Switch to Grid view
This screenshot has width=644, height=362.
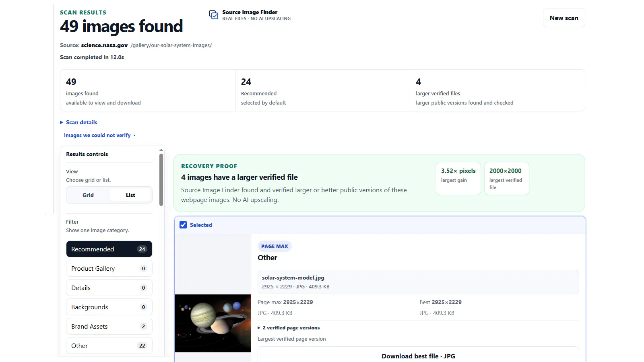88,195
